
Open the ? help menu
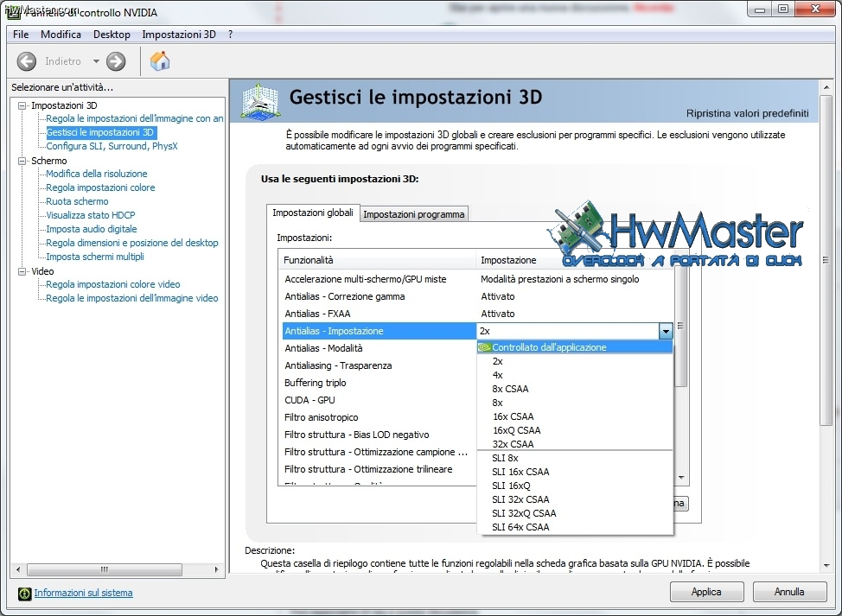[x=230, y=35]
